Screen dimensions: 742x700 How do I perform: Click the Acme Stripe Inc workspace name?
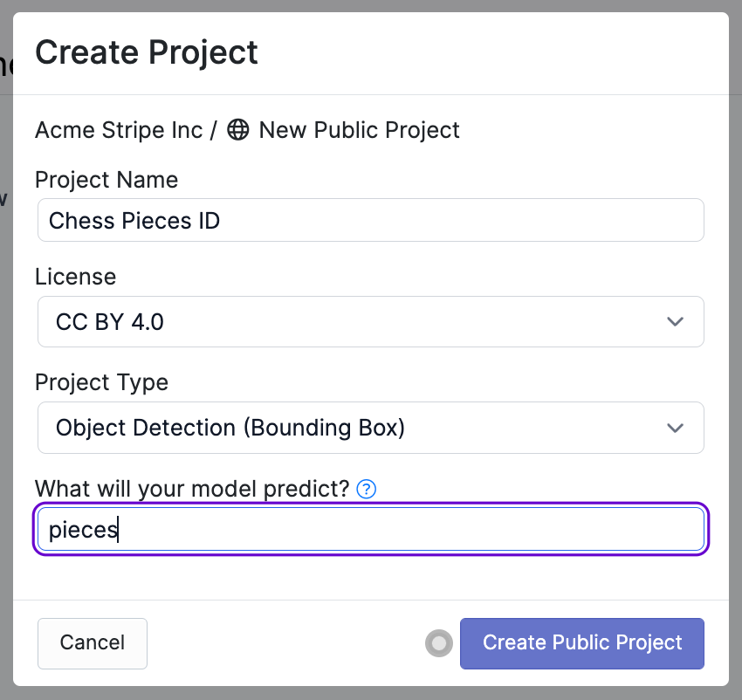pyautogui.click(x=120, y=130)
